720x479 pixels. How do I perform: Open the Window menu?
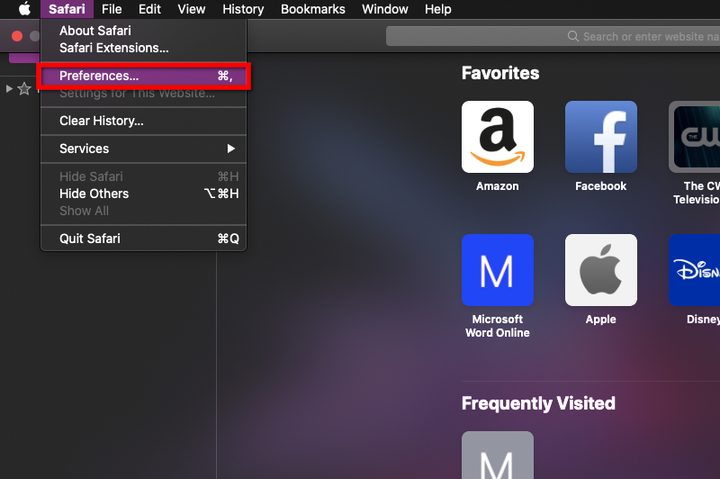point(385,9)
